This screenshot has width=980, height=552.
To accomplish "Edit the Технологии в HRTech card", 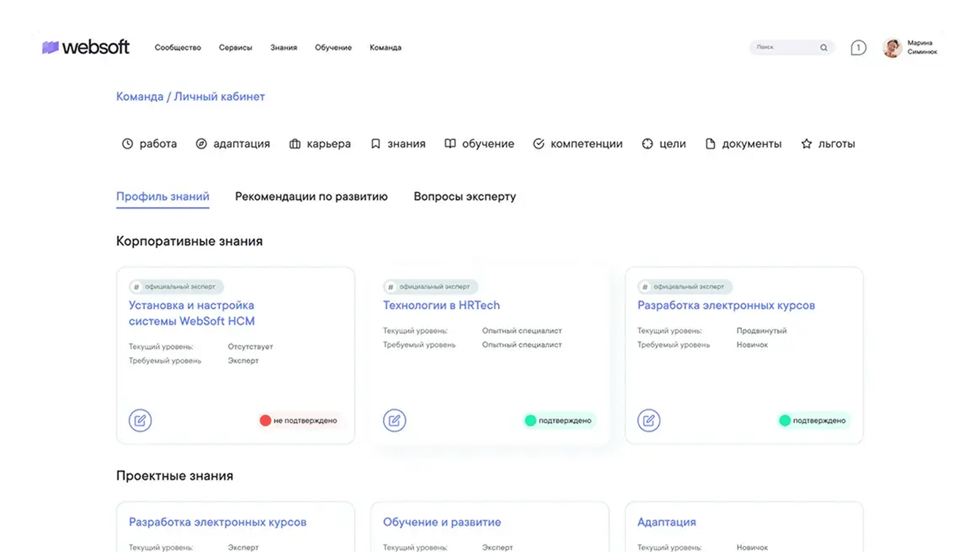I will (394, 420).
